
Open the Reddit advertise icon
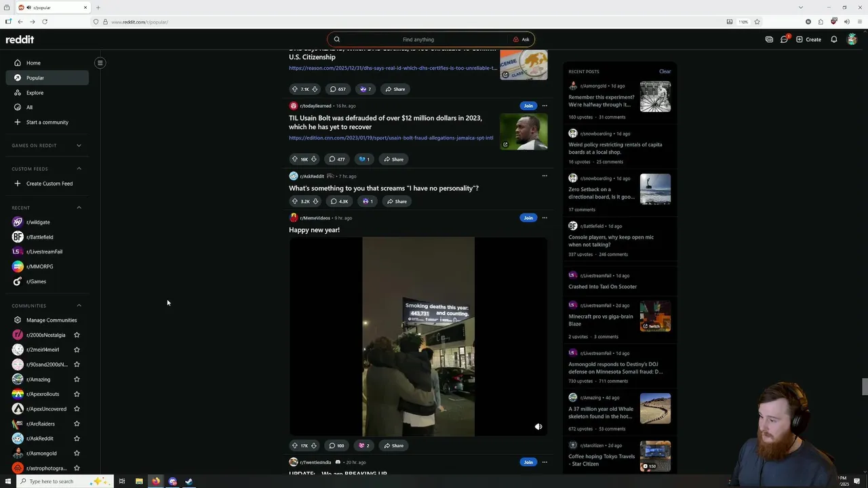click(x=769, y=39)
